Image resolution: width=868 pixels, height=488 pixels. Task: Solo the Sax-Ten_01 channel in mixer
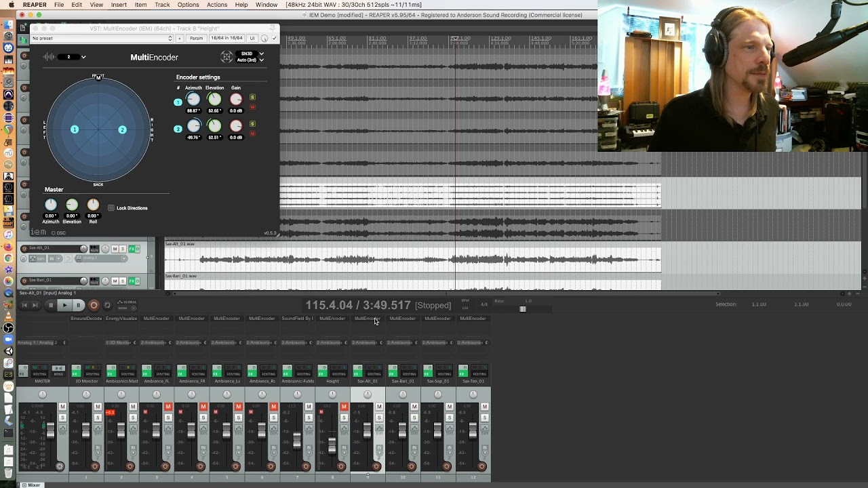click(484, 418)
